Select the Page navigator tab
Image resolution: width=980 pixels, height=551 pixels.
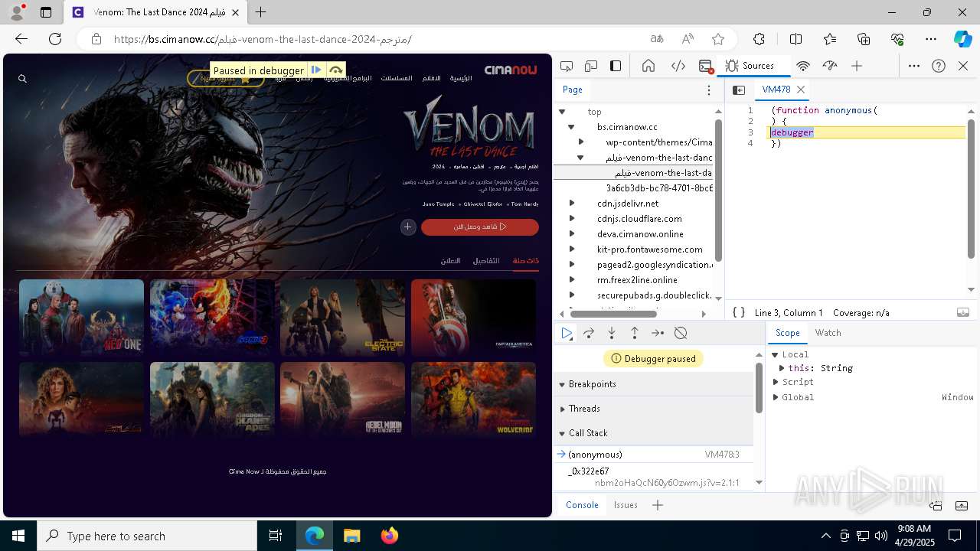click(x=573, y=90)
